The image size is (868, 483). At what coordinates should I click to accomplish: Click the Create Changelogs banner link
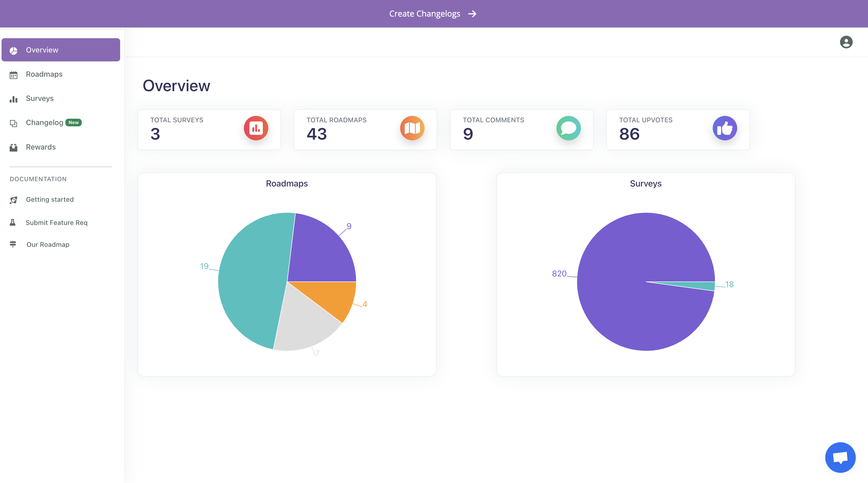tap(425, 14)
